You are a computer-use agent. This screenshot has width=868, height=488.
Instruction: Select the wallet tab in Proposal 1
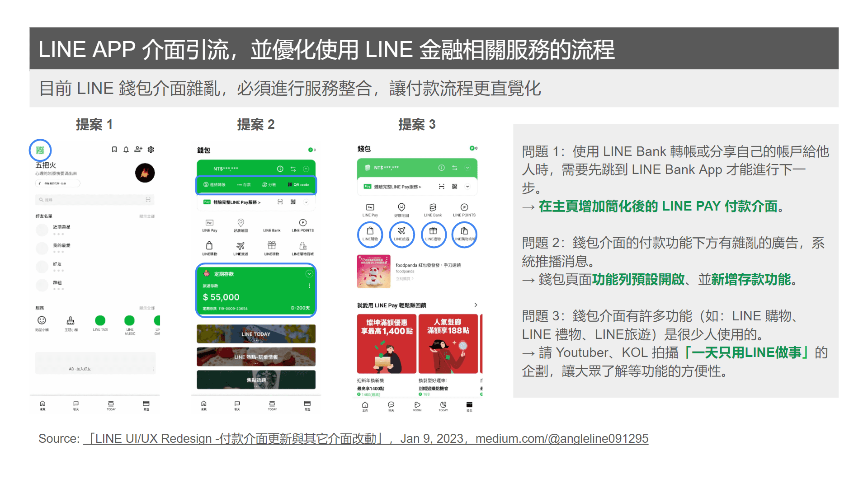pyautogui.click(x=146, y=405)
